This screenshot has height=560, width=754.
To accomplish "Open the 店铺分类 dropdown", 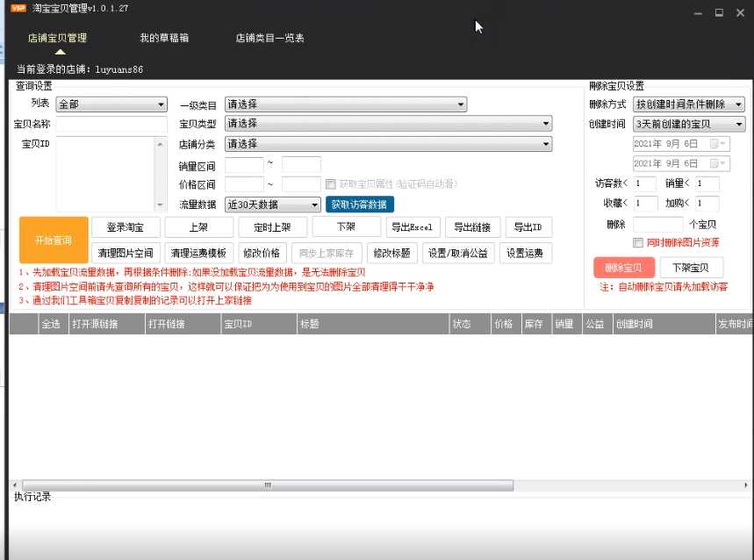I will [x=388, y=144].
